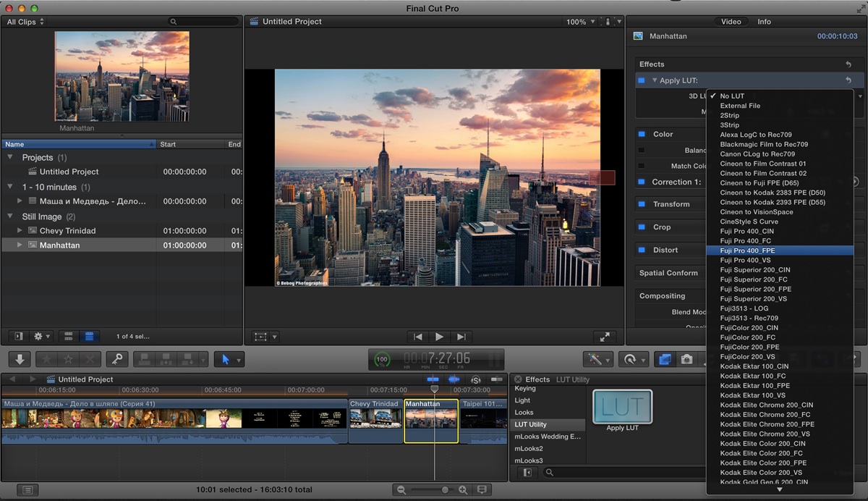
Task: Open Enhancements magic wand menu
Action: coord(597,359)
